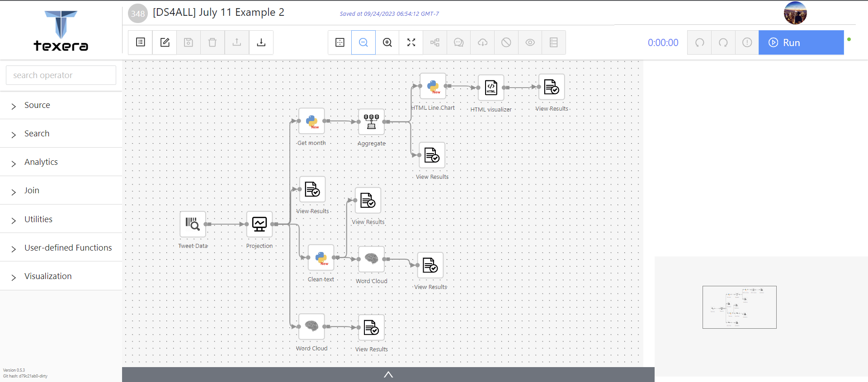The image size is (868, 382).
Task: Click the workflow ID 348 badge
Action: pyautogui.click(x=138, y=14)
